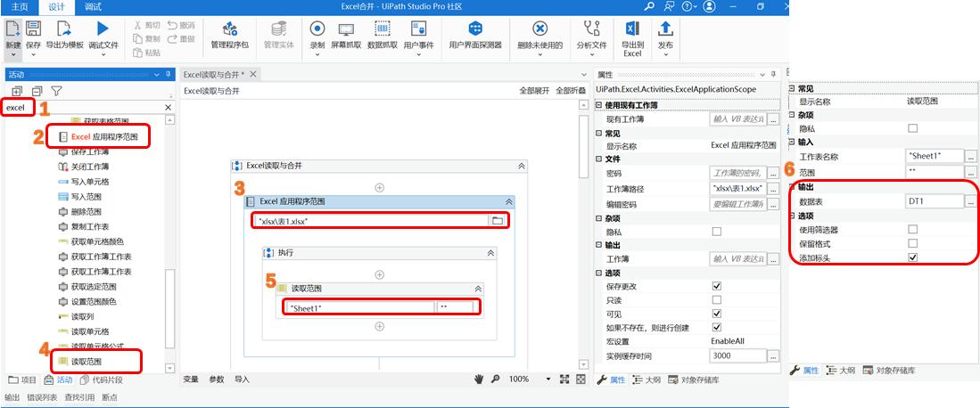Toggle 如果不存在，则进行创建 checkbox
This screenshot has height=408, width=980.
tap(717, 328)
